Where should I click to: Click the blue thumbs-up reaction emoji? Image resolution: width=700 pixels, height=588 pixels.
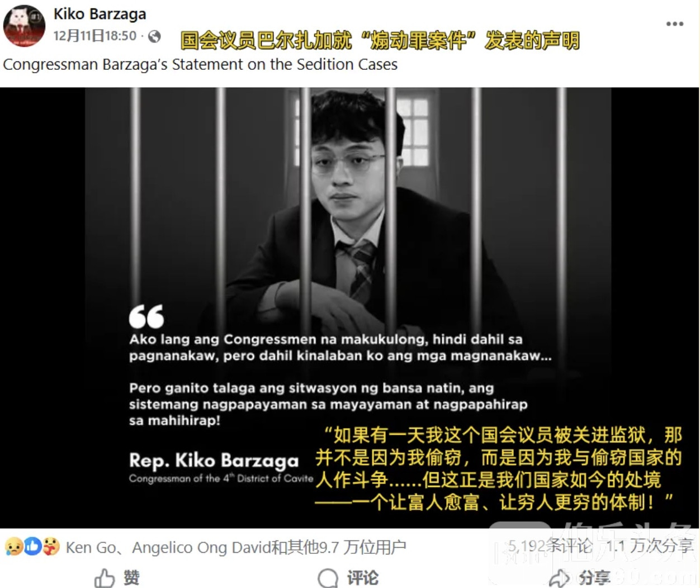click(x=32, y=546)
